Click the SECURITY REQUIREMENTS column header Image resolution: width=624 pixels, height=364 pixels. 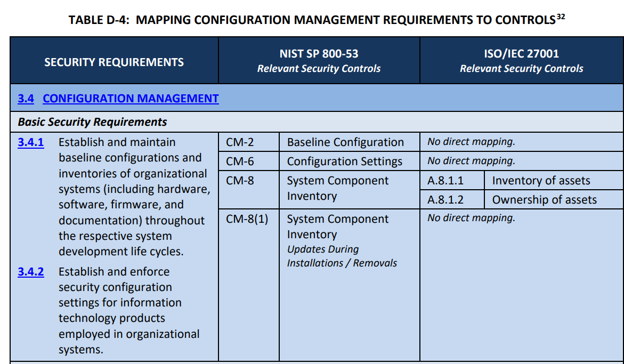pos(114,62)
